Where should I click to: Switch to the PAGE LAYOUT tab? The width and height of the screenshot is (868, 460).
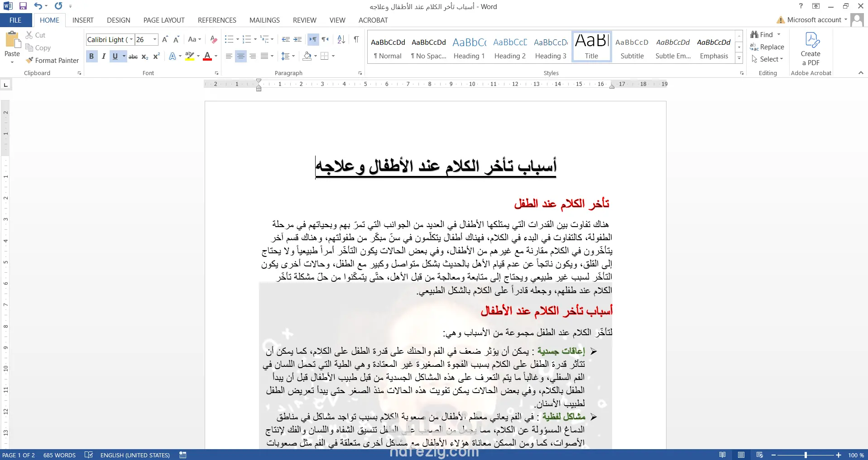[164, 20]
